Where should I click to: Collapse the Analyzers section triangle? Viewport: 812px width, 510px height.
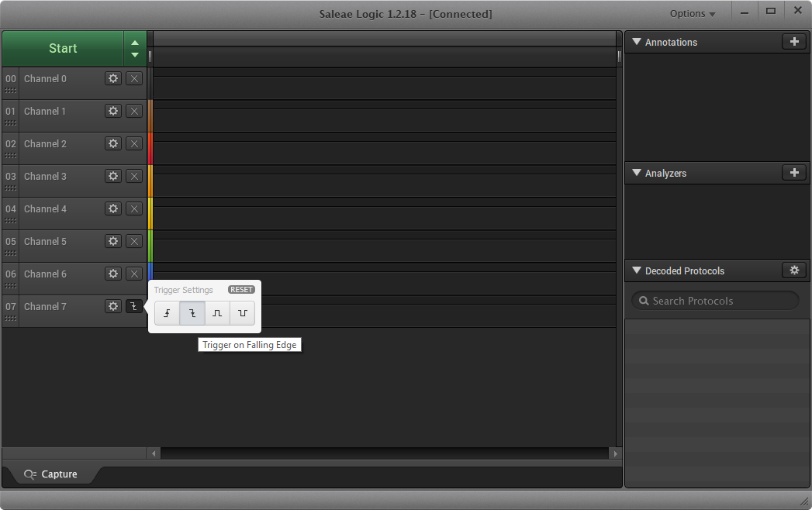637,173
